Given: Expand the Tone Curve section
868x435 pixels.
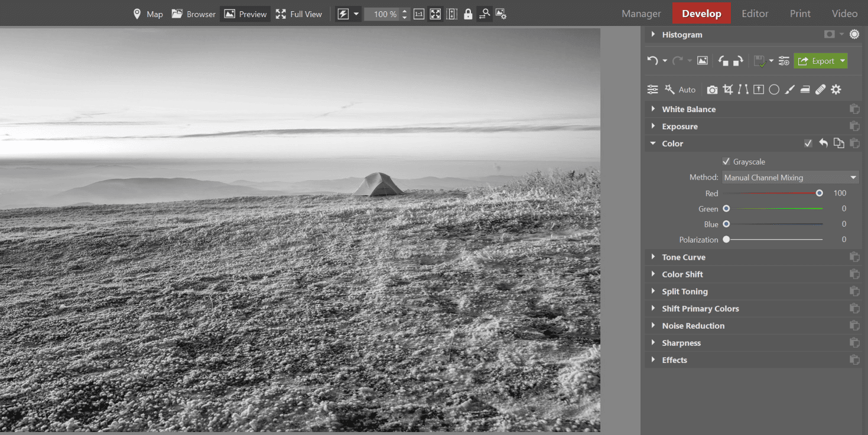Looking at the screenshot, I should pyautogui.click(x=683, y=257).
